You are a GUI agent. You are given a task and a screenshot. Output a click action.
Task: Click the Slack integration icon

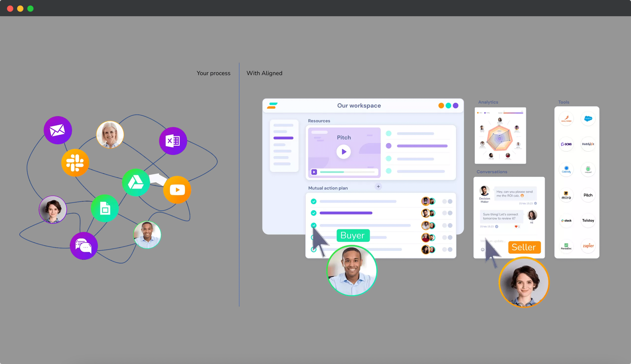click(566, 220)
